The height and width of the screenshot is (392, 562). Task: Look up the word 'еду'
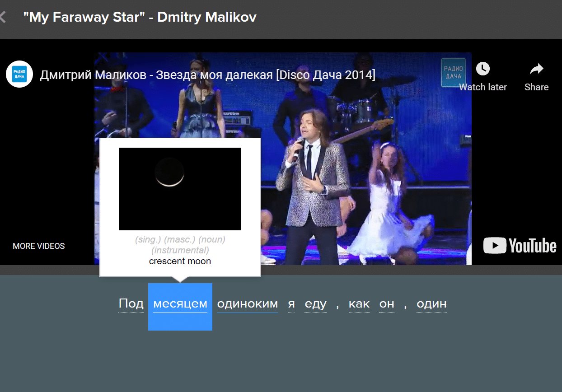[315, 304]
